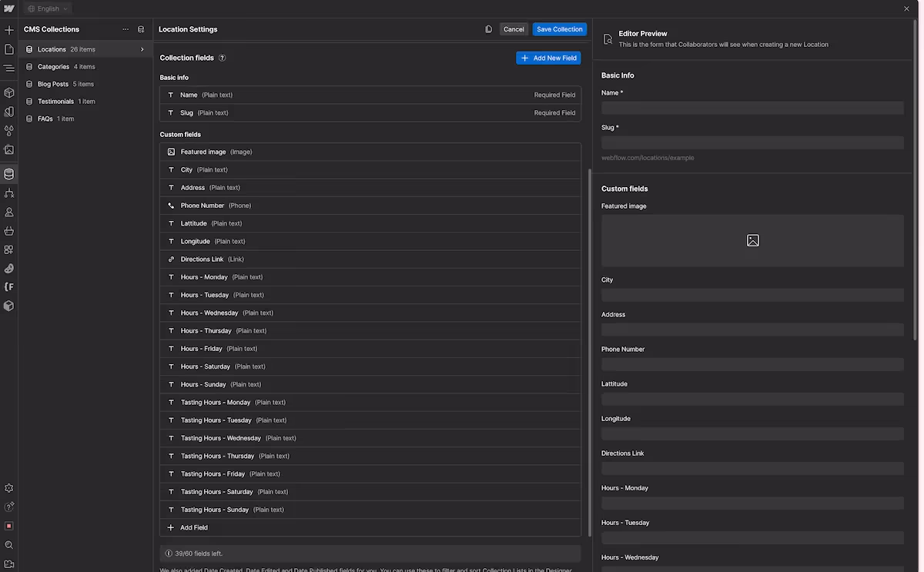Click Add New Field button
This screenshot has width=924, height=572.
tap(548, 58)
